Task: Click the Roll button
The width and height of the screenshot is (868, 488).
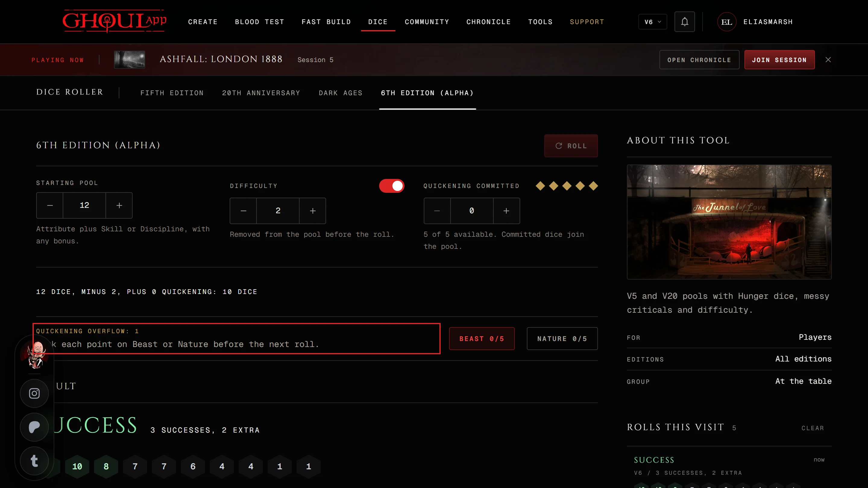Action: 571,146
